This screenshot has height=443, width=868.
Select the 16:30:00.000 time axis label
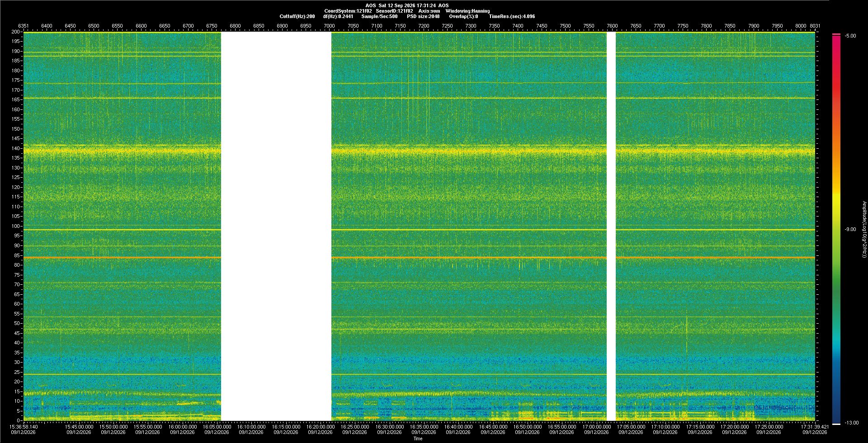389,426
